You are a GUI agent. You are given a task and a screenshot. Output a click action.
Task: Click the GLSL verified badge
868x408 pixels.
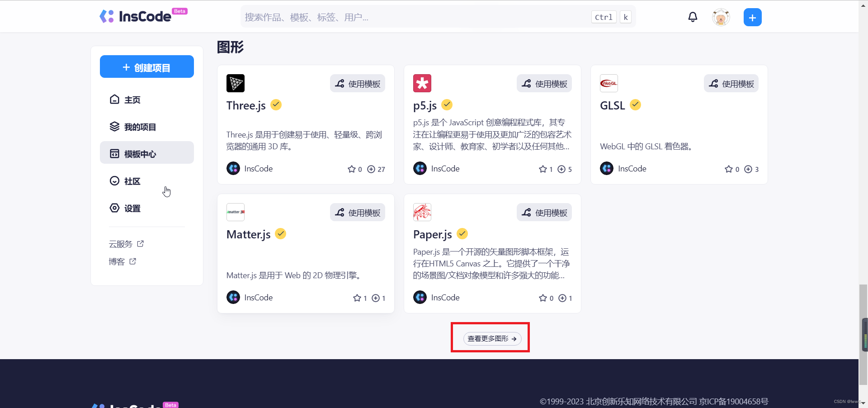(x=635, y=105)
